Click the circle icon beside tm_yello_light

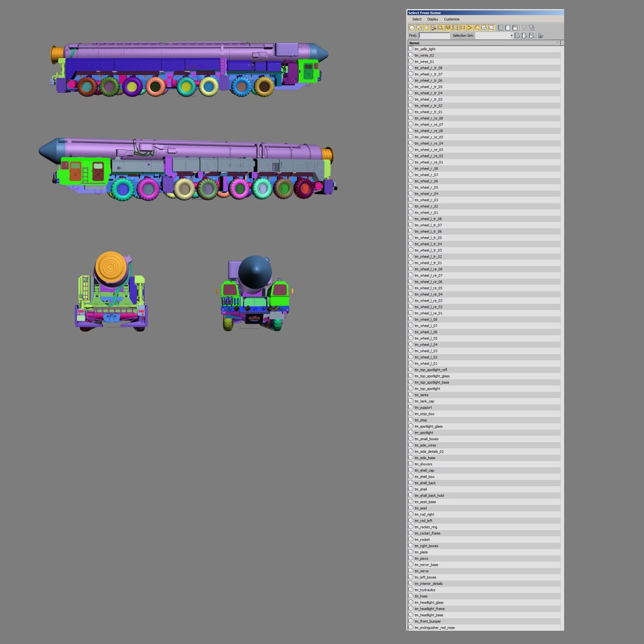pos(411,49)
